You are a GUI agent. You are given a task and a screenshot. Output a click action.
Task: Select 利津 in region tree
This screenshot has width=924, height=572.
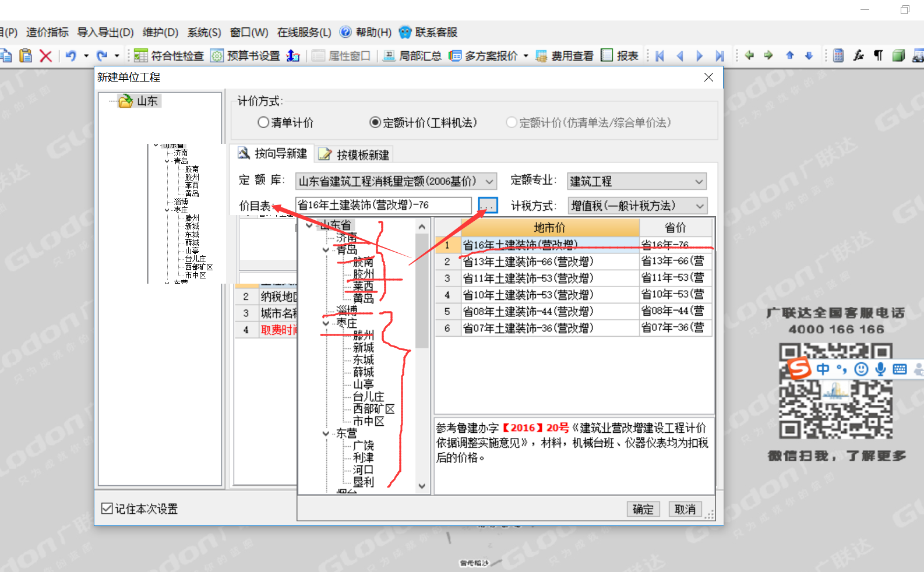363,458
